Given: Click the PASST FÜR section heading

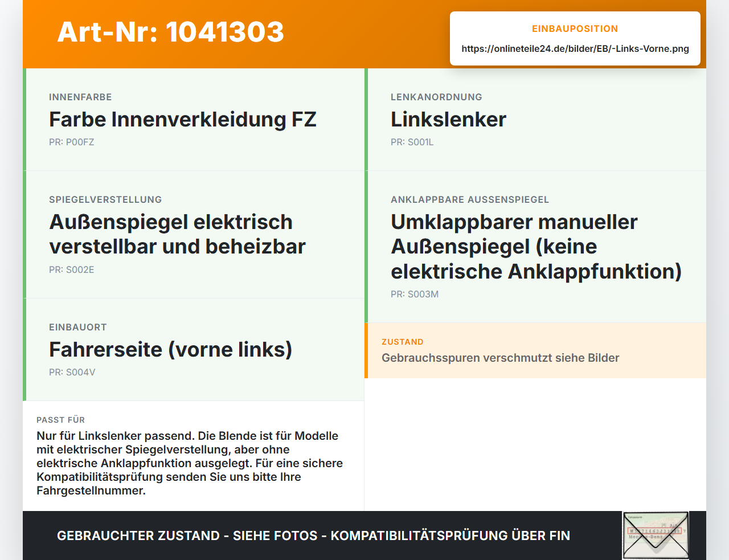Looking at the screenshot, I should (x=61, y=420).
